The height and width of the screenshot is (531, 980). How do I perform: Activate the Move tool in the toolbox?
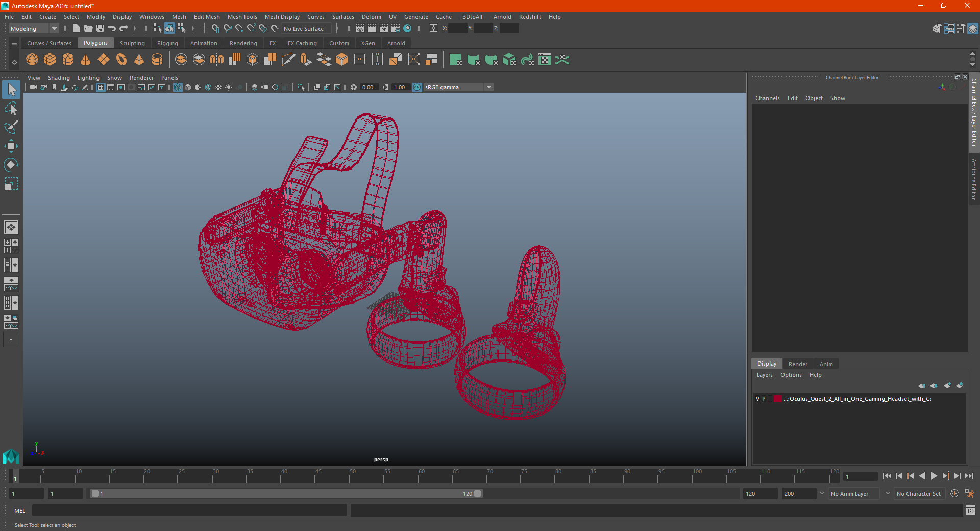click(x=11, y=146)
